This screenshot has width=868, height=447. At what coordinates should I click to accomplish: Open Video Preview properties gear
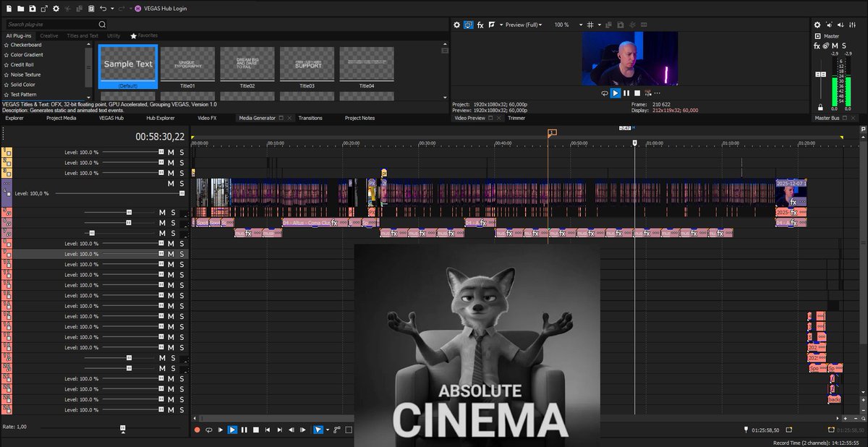coord(456,25)
